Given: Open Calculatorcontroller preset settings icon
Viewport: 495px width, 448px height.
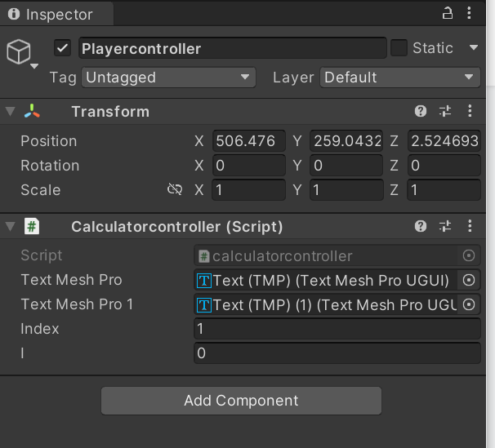Looking at the screenshot, I should 445,226.
